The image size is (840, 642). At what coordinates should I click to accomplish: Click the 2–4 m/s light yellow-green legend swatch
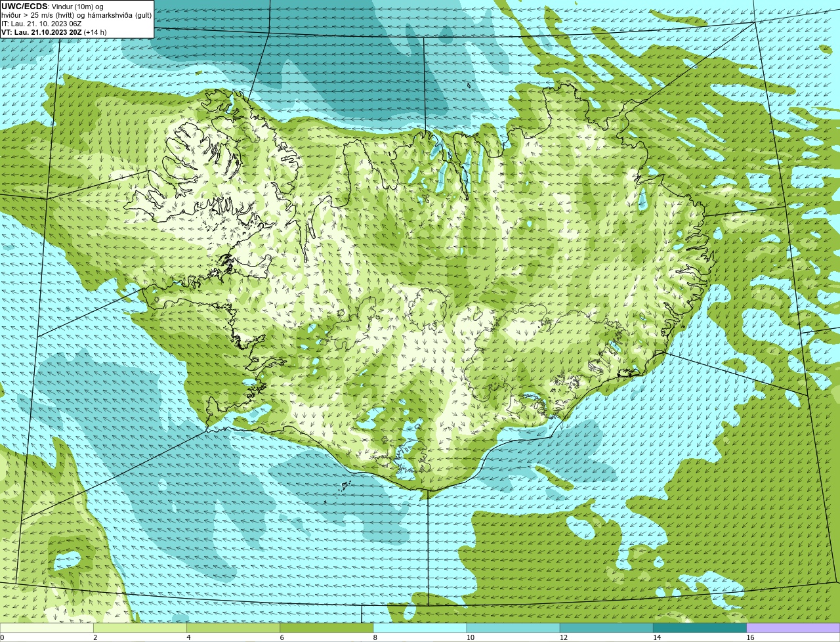(x=141, y=628)
